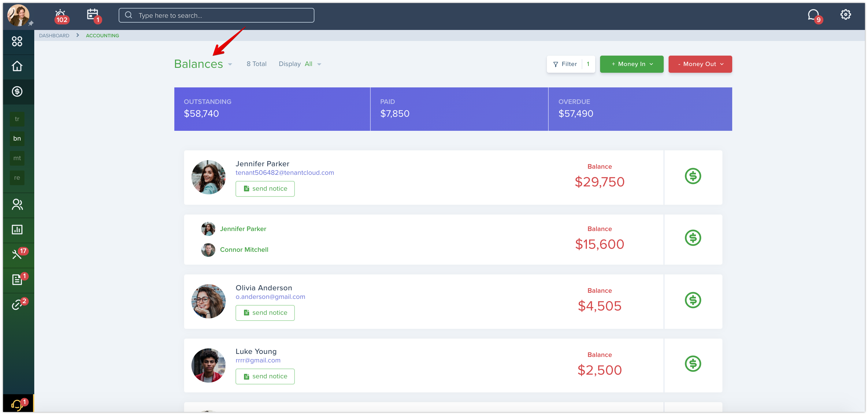Viewport: 868px width, 415px height.
Task: Open the dashboard grid icon in sidebar
Action: coord(17,41)
